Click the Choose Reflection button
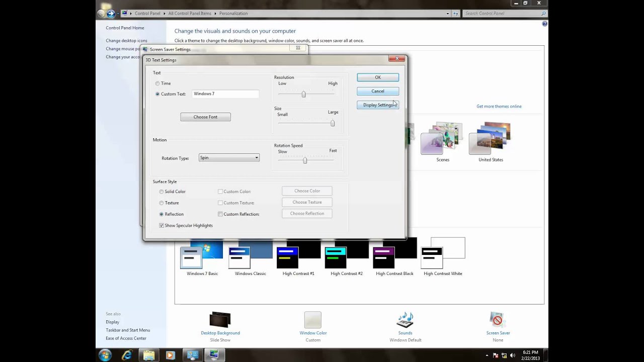Viewport: 644px width, 362px height. (307, 214)
